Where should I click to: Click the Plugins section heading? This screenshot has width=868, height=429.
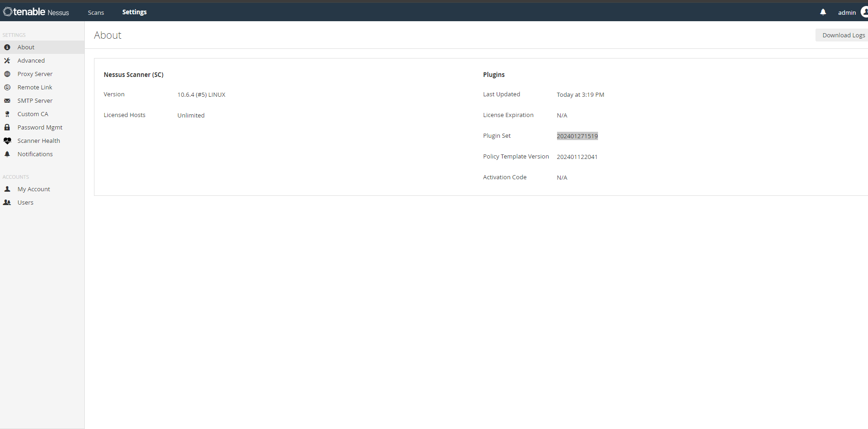(494, 75)
